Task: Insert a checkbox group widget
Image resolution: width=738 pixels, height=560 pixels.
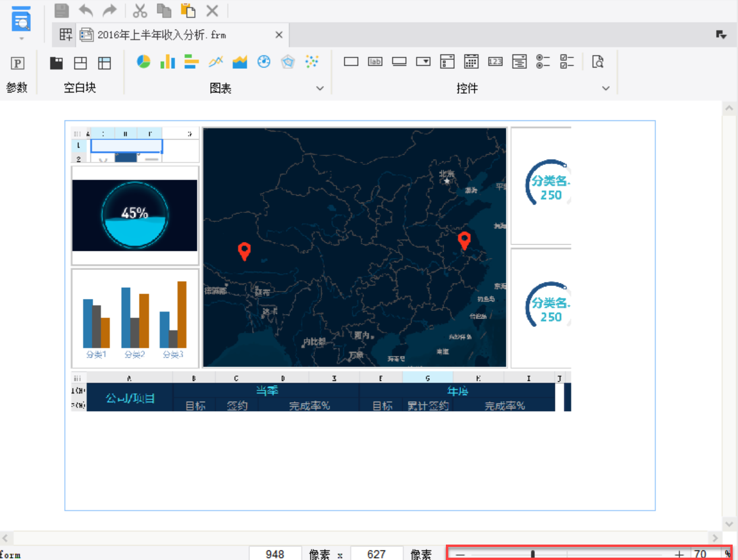Action: tap(568, 62)
